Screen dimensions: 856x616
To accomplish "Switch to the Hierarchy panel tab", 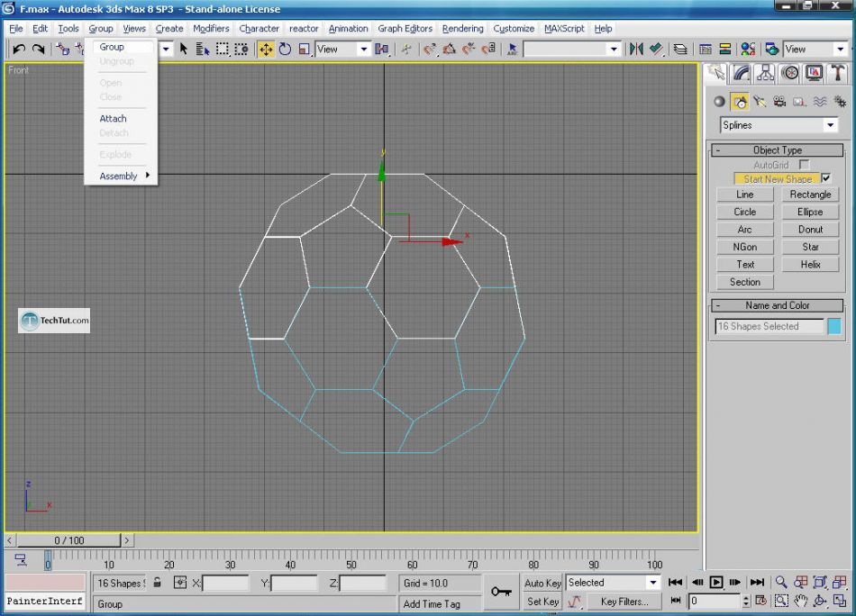I will click(x=765, y=73).
